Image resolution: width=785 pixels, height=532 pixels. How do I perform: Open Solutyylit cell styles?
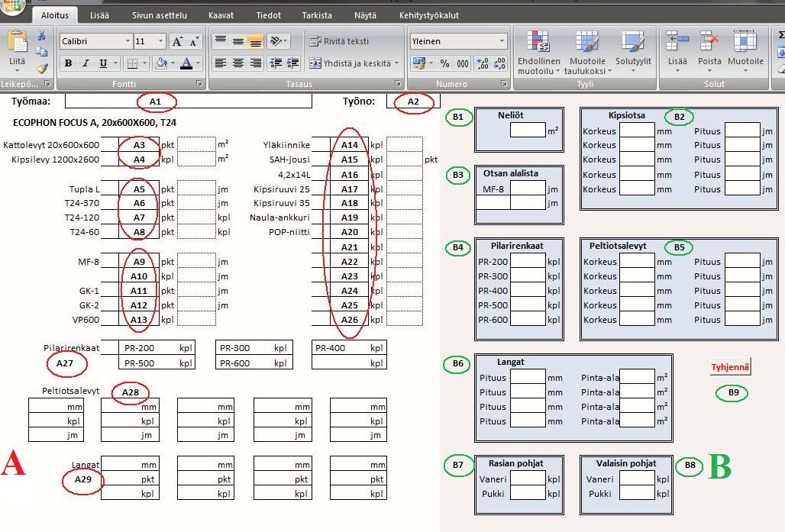click(x=633, y=52)
